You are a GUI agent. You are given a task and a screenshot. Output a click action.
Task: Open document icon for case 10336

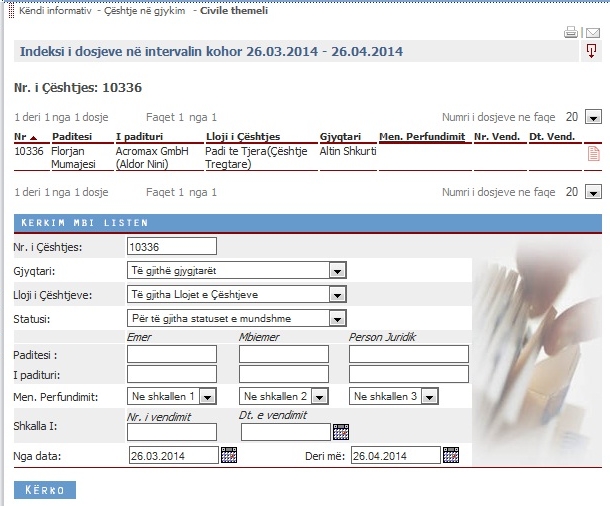(593, 153)
